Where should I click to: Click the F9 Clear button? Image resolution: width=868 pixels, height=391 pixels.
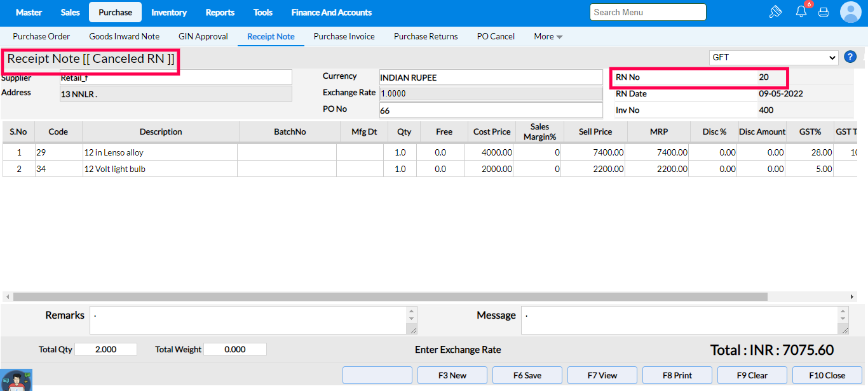(752, 375)
